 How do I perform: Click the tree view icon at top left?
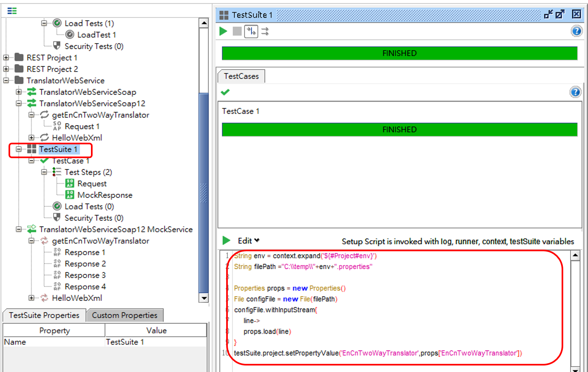(x=12, y=11)
